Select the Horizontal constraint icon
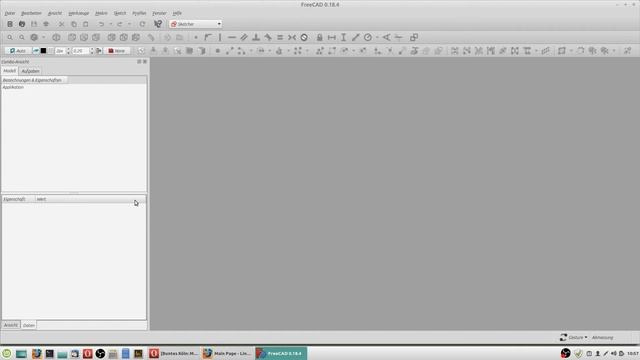Viewport: 640px width, 360px height. pos(232,38)
